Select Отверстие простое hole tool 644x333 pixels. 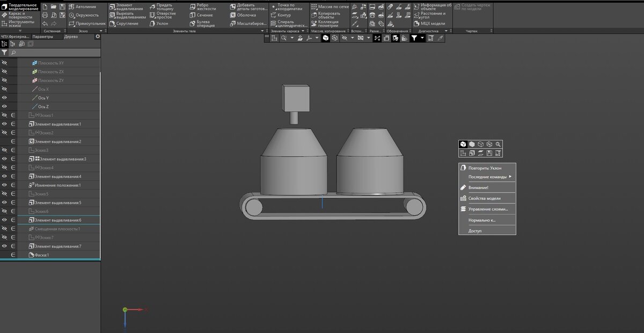162,15
